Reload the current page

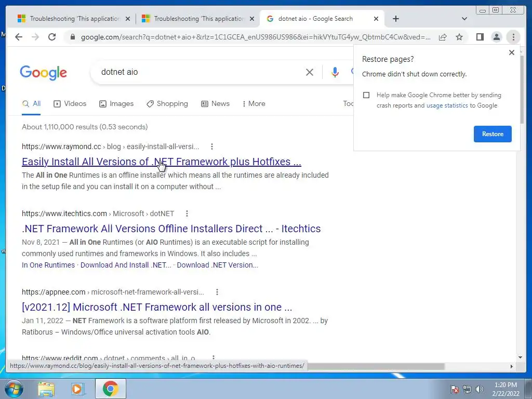52,37
